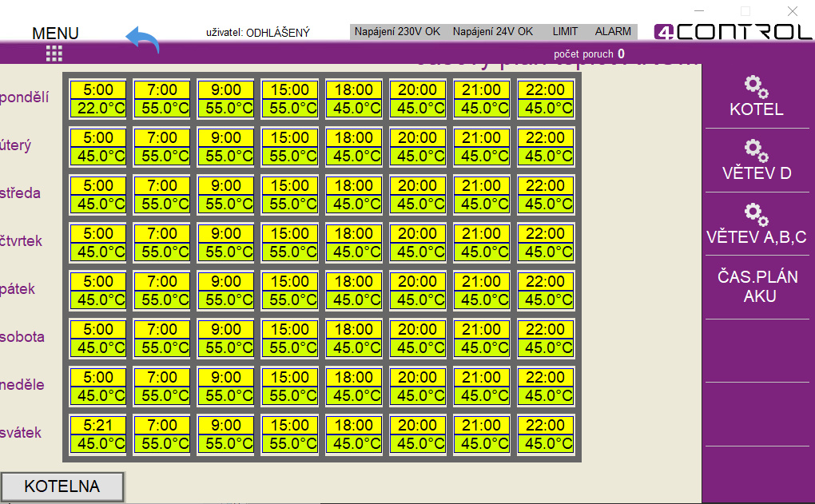Click the 4CONTROL logo
815x504 pixels.
733,32
